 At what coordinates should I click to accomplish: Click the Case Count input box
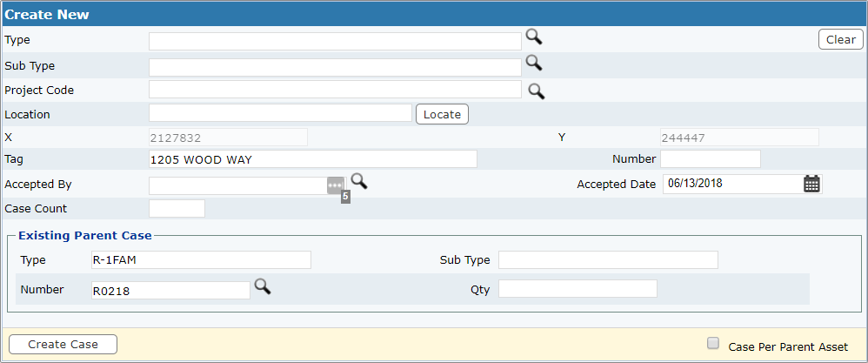[177, 208]
